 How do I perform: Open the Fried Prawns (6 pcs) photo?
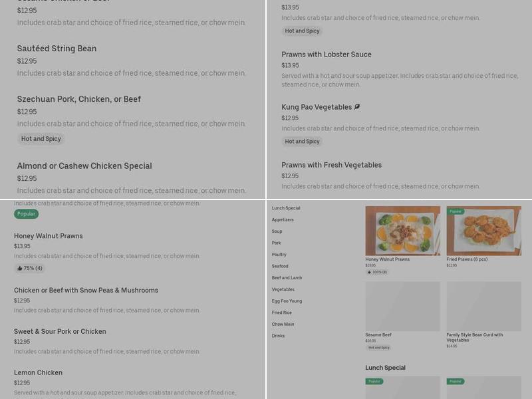tap(483, 231)
